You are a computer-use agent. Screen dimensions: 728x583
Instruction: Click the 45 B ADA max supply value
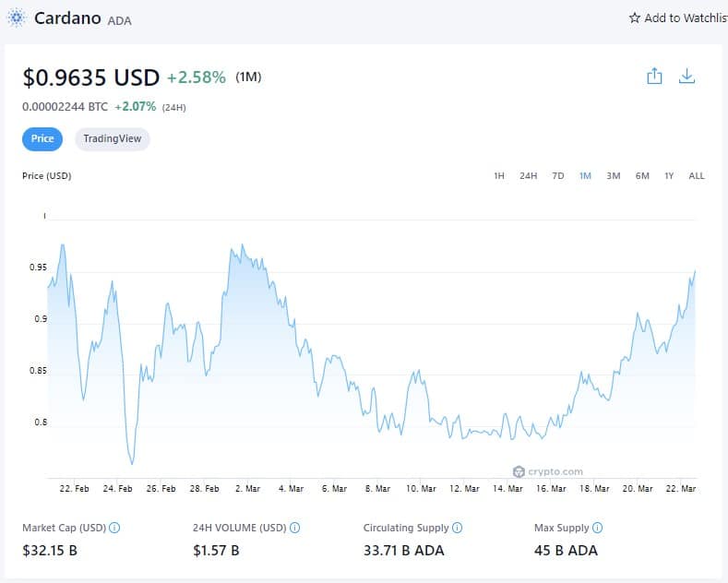click(x=566, y=551)
